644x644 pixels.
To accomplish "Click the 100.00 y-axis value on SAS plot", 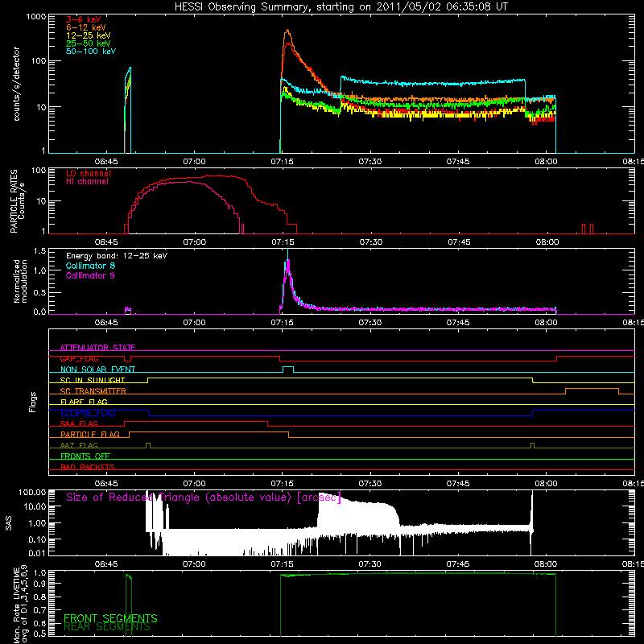I will click(x=32, y=492).
